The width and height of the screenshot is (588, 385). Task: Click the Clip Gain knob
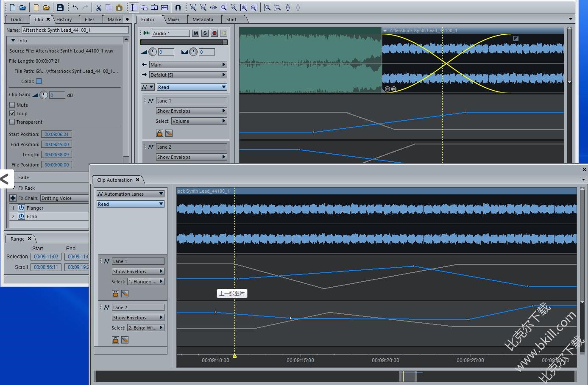coord(44,95)
